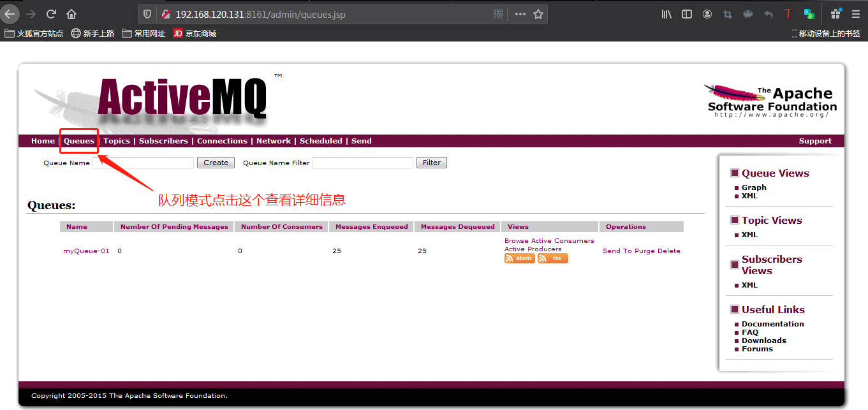Open the 新手上路 bookmark
Image resolution: width=868 pixels, height=410 pixels.
tap(92, 33)
